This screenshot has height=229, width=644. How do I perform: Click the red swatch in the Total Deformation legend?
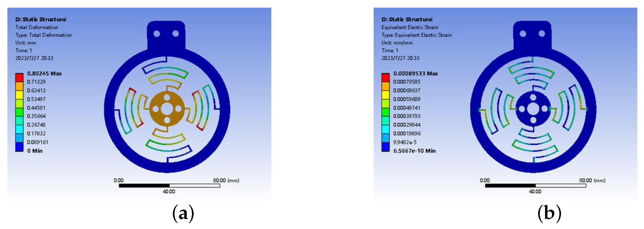19,78
